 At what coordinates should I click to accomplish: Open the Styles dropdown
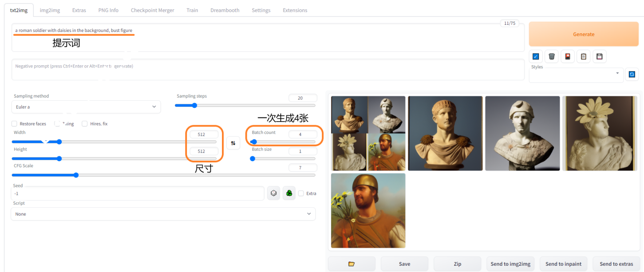pyautogui.click(x=576, y=74)
